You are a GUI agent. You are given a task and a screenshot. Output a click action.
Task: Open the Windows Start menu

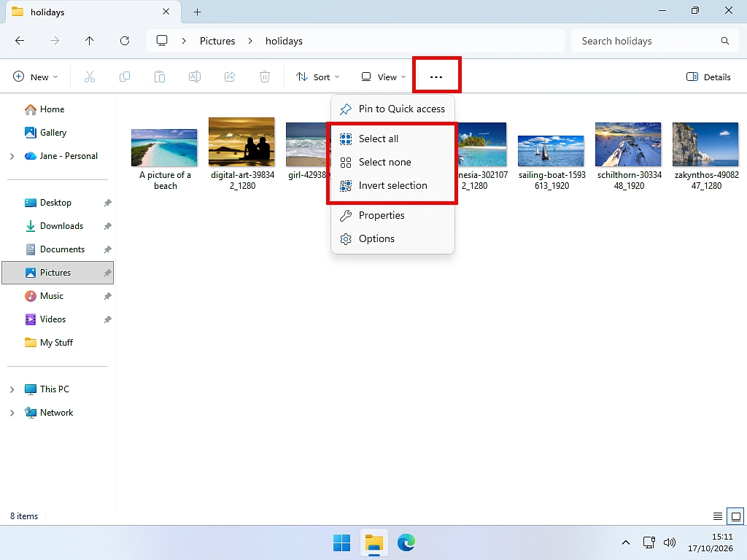341,542
